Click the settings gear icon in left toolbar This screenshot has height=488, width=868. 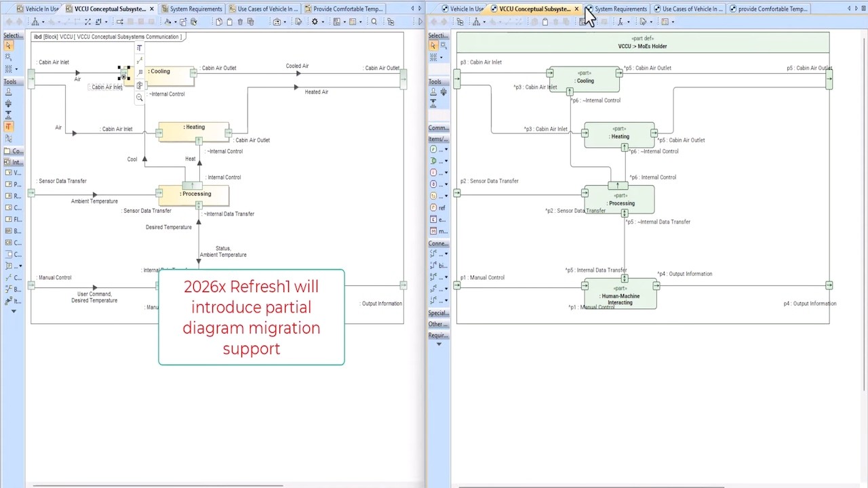[315, 22]
